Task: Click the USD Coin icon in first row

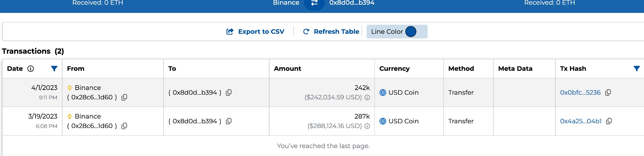Action: [x=383, y=92]
